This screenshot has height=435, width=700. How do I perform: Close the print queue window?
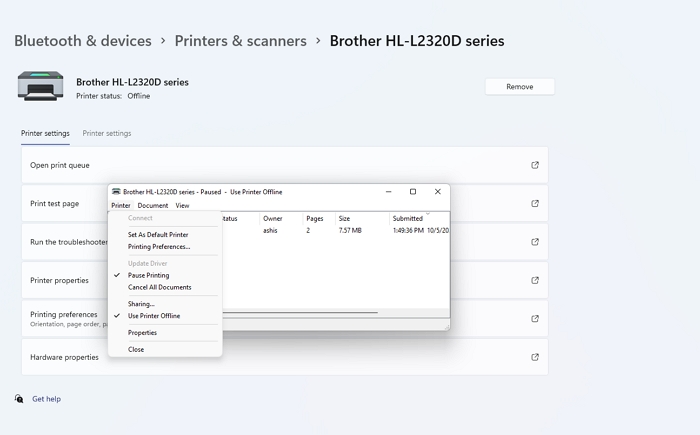[x=438, y=192]
